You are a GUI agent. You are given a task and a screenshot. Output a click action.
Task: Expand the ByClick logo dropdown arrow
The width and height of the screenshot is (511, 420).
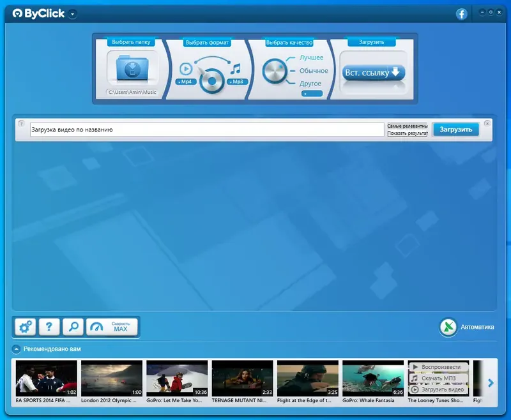[x=73, y=12]
